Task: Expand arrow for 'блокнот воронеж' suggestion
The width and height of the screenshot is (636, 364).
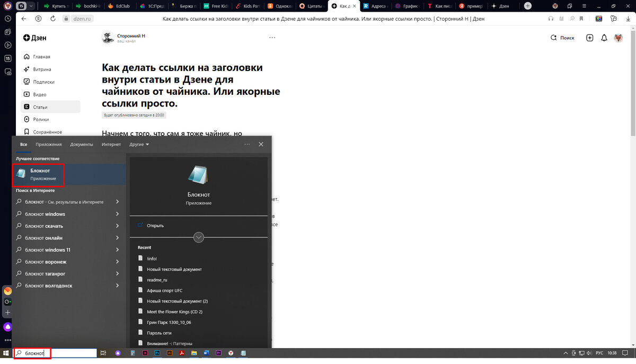Action: click(x=117, y=262)
